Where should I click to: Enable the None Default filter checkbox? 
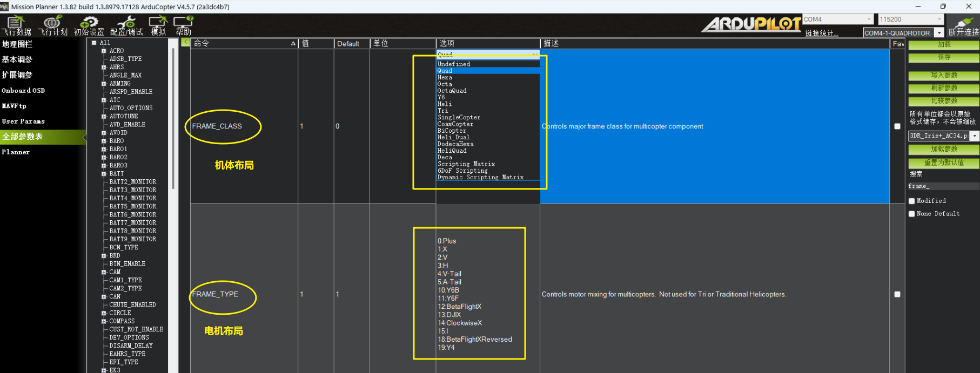click(x=912, y=214)
